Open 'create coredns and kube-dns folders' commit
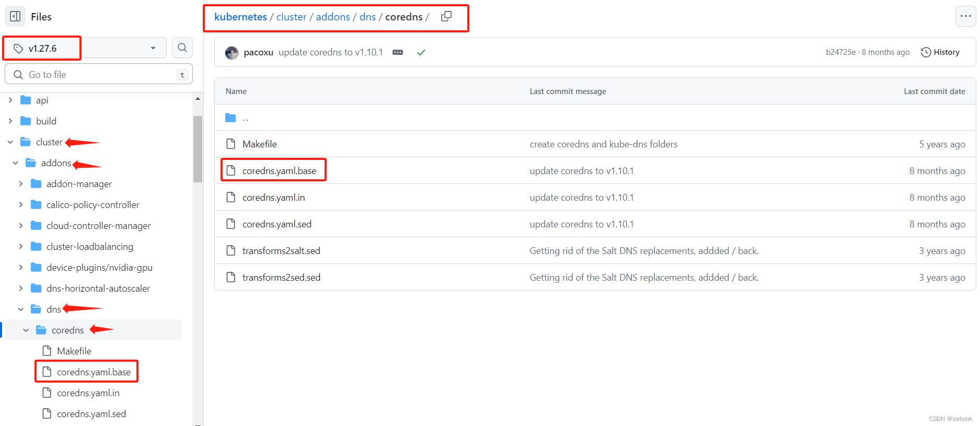Screen dimensions: 980x426 [603, 144]
